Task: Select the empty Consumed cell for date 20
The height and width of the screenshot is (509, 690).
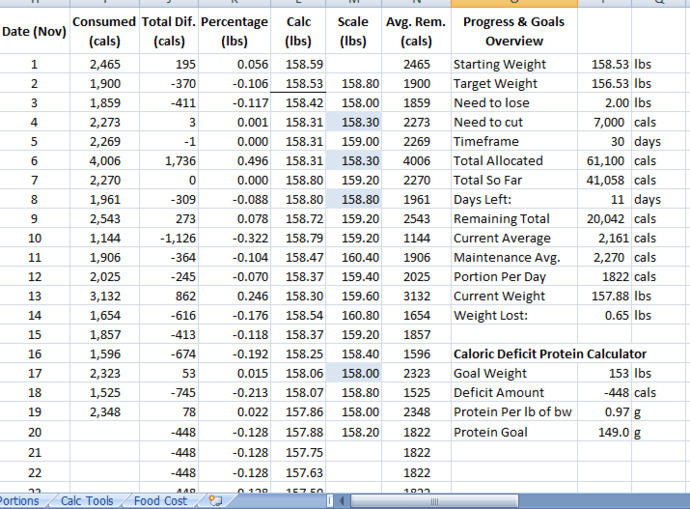Action: pyautogui.click(x=105, y=432)
